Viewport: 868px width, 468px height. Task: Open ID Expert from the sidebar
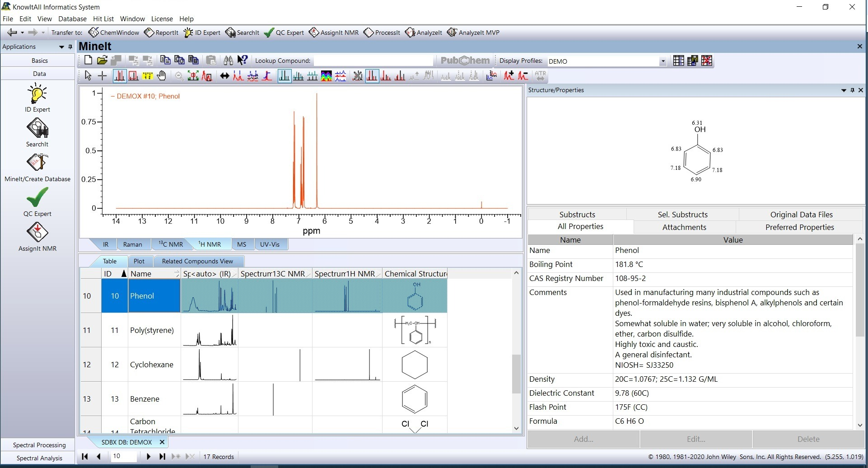(x=37, y=97)
